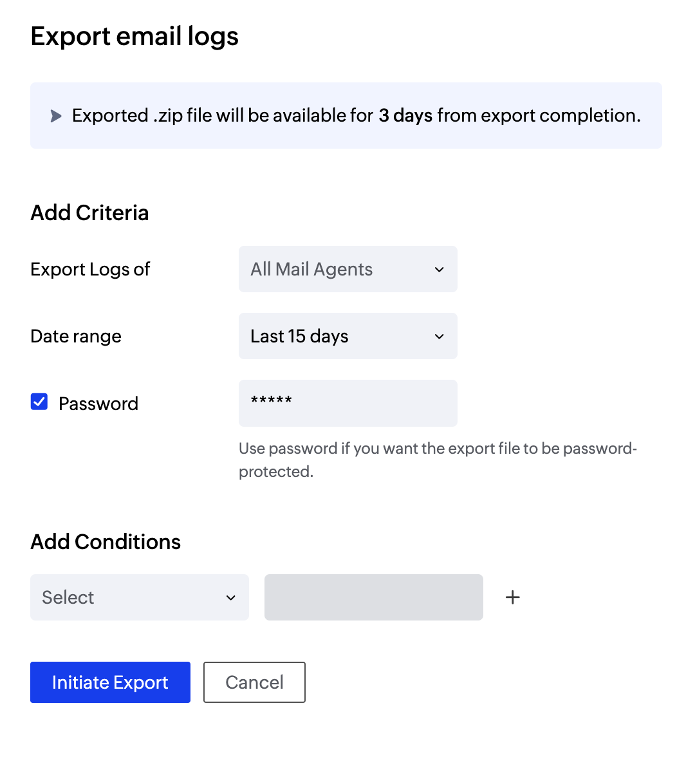Open the Last 15 days dropdown
695x784 pixels.
pos(347,336)
